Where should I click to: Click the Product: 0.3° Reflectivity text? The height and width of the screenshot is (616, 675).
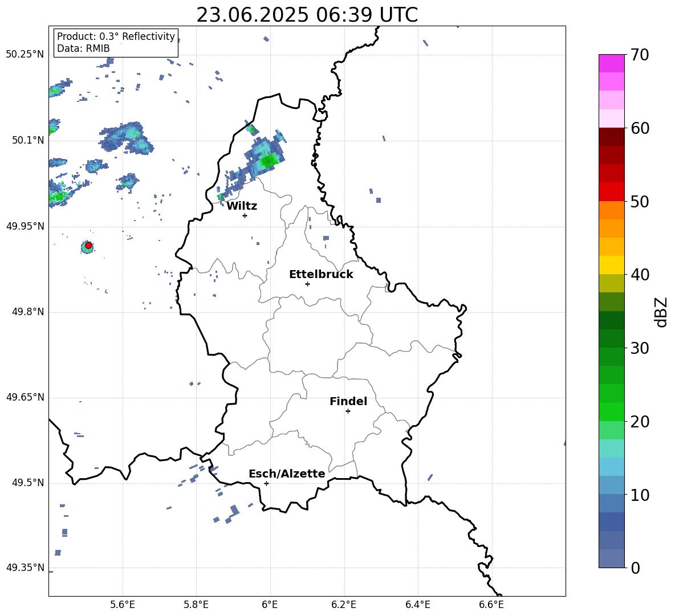[x=116, y=36]
